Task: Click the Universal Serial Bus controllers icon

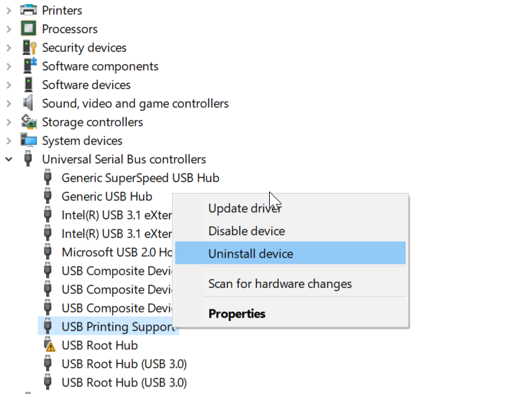Action: (28, 159)
